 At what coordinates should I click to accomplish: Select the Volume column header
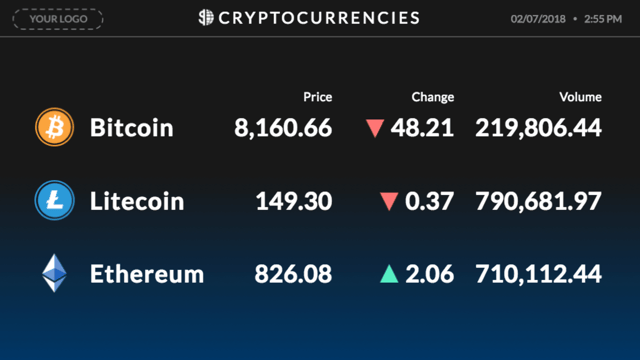(x=580, y=97)
